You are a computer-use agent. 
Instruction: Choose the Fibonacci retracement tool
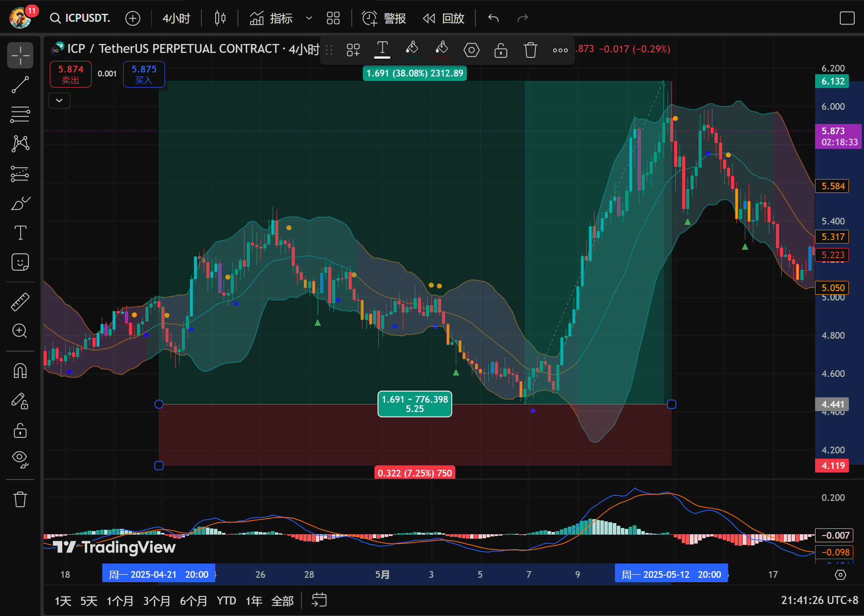tap(20, 114)
